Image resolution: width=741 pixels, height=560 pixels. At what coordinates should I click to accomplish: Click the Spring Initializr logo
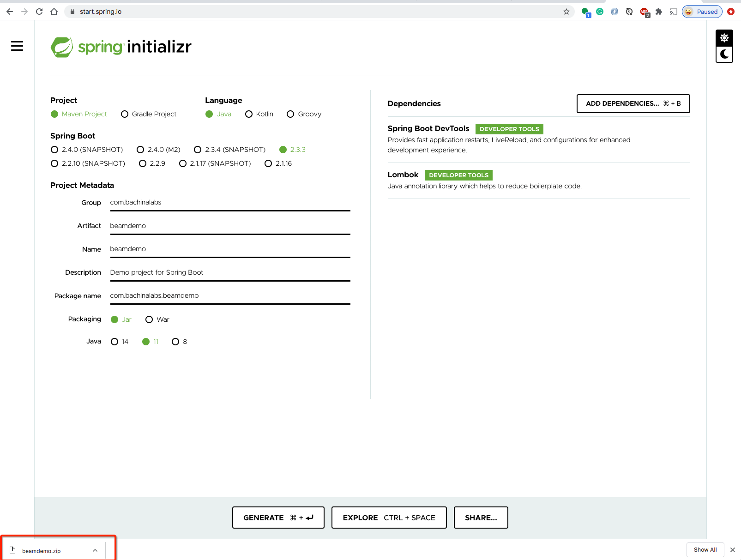(121, 47)
